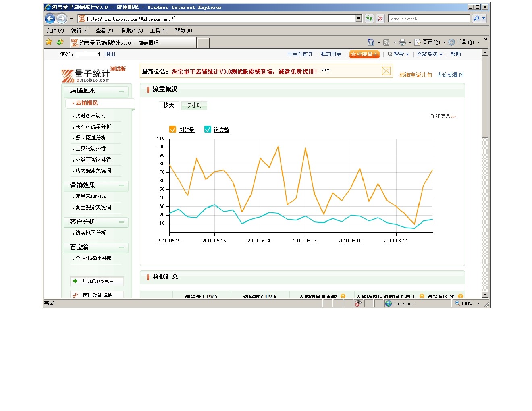This screenshot has height=411, width=532.
Task: Close the announcement banner with X icon
Action: [386, 71]
